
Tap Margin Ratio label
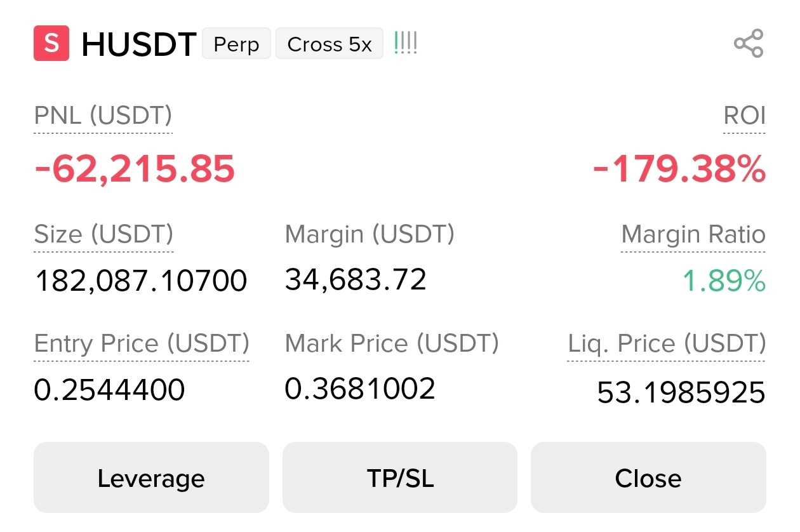[693, 234]
